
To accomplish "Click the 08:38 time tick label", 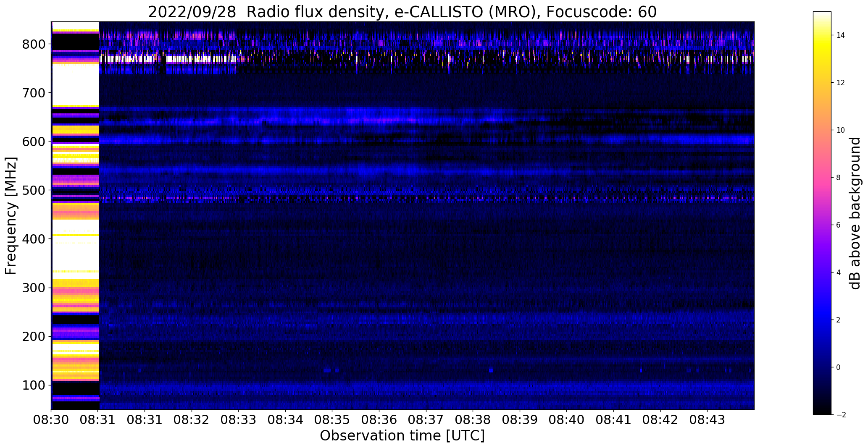I will pyautogui.click(x=473, y=420).
